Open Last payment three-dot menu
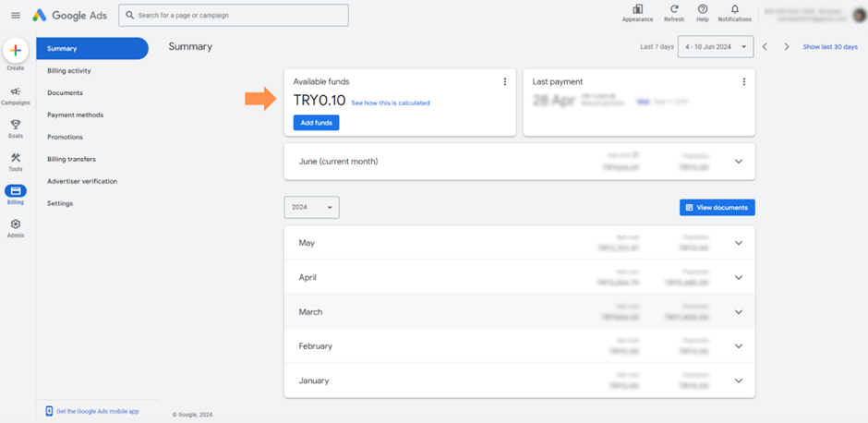This screenshot has width=868, height=423. click(743, 82)
